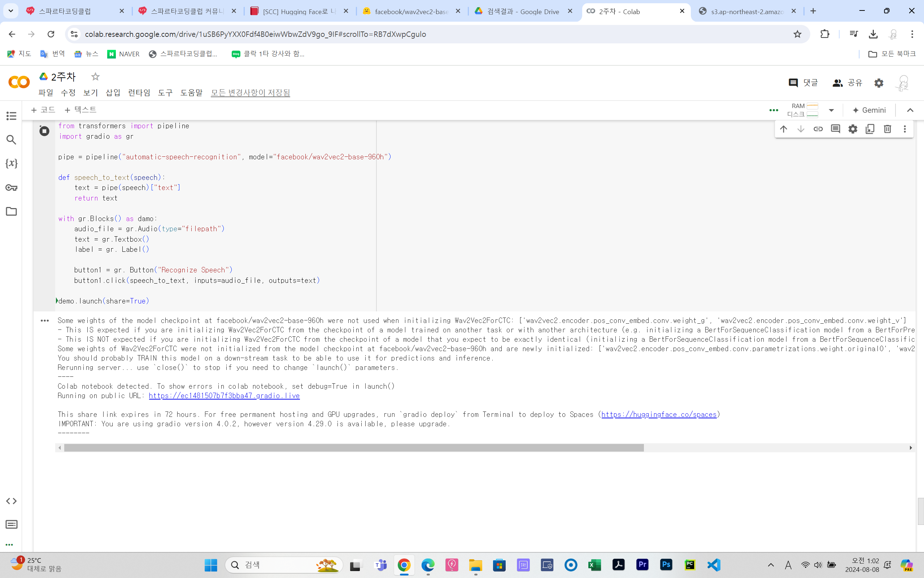924x578 pixels.
Task: Open the gradio.live public URL
Action: [x=224, y=396]
